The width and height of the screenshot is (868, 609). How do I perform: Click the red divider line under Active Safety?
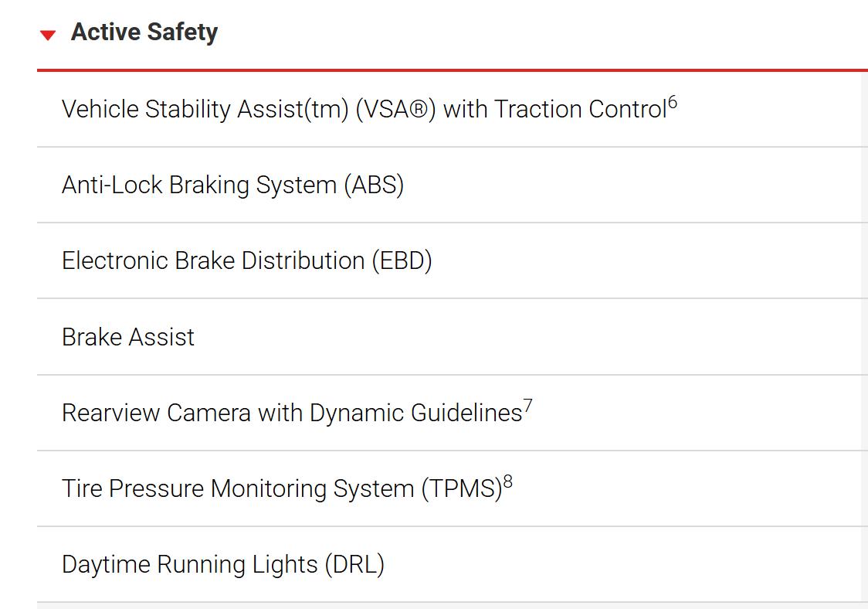(x=453, y=70)
